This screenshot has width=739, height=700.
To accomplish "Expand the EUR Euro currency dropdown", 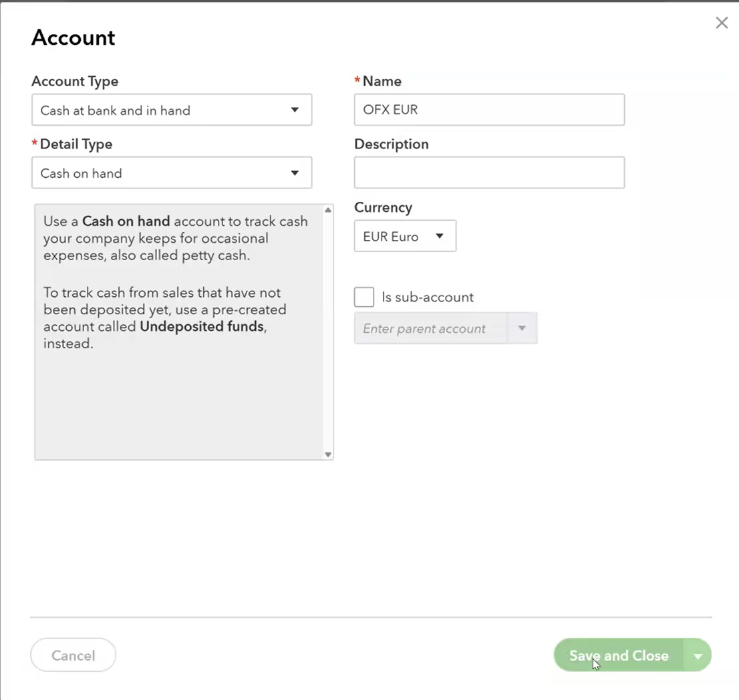I will tap(404, 236).
